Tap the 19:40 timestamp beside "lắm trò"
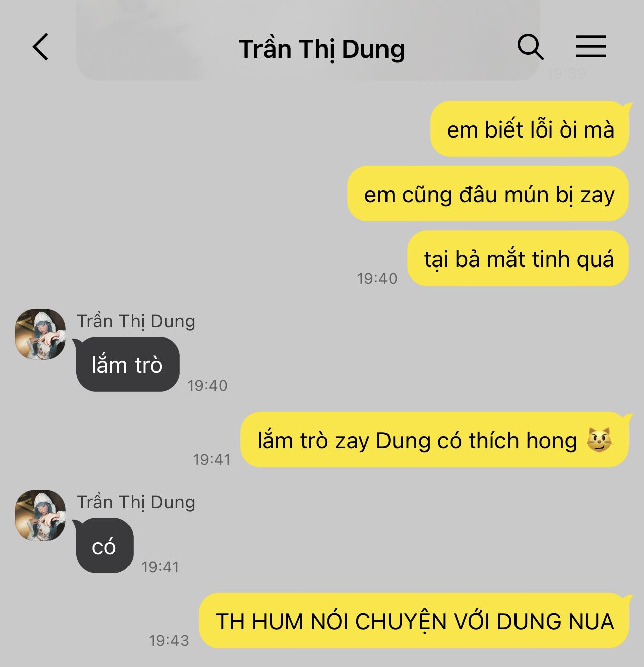The image size is (644, 667). click(207, 386)
